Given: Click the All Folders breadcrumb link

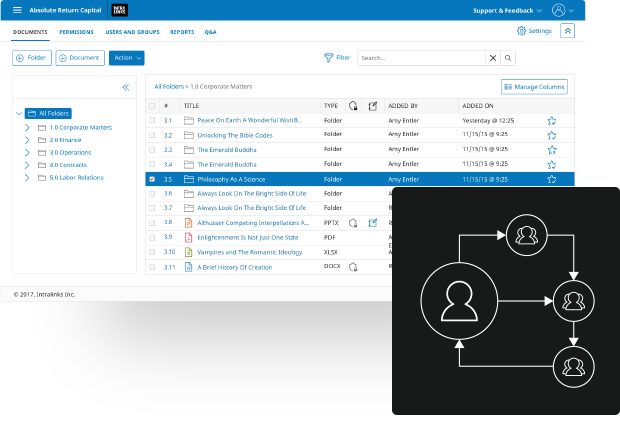Looking at the screenshot, I should 169,87.
